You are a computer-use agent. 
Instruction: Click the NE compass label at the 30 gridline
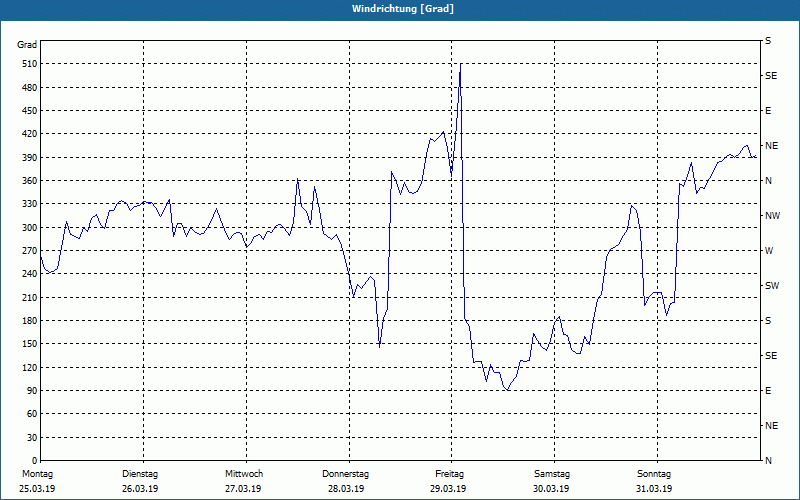pos(771,426)
